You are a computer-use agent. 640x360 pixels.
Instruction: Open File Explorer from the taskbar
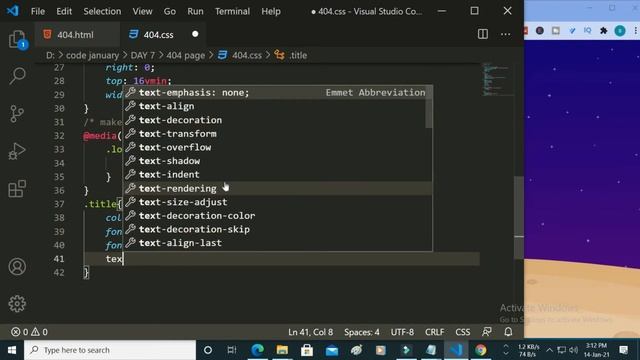(x=282, y=350)
